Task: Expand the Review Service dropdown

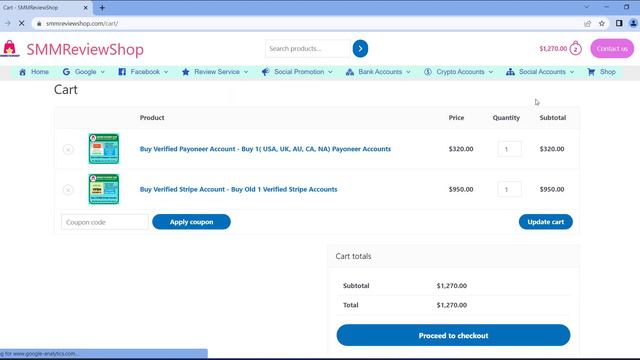Action: tap(246, 72)
